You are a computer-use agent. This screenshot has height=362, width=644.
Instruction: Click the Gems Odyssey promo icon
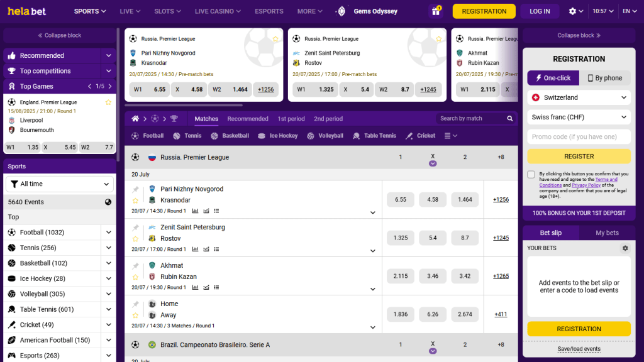[341, 11]
